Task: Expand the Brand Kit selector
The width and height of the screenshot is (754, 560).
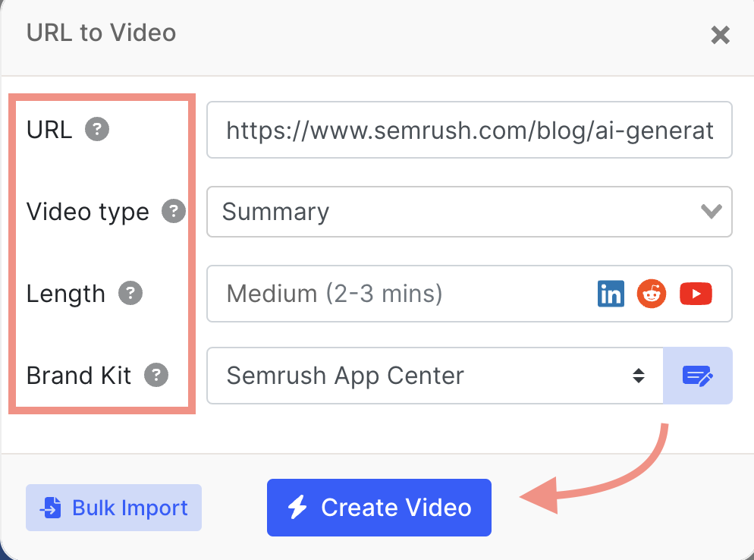Action: tap(432, 376)
